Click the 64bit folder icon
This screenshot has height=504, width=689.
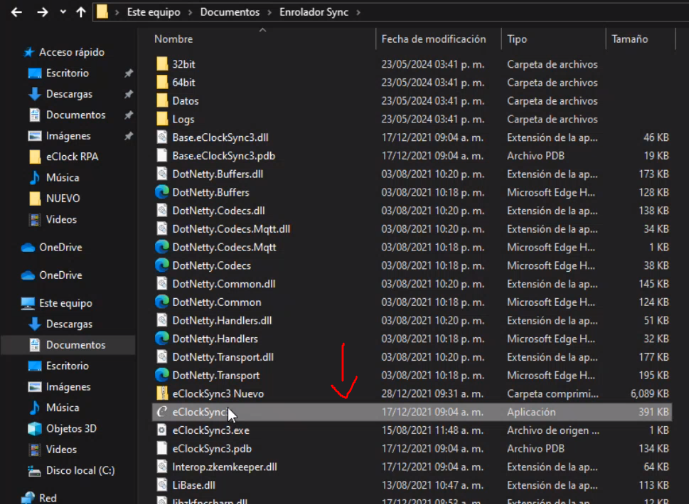pos(162,83)
